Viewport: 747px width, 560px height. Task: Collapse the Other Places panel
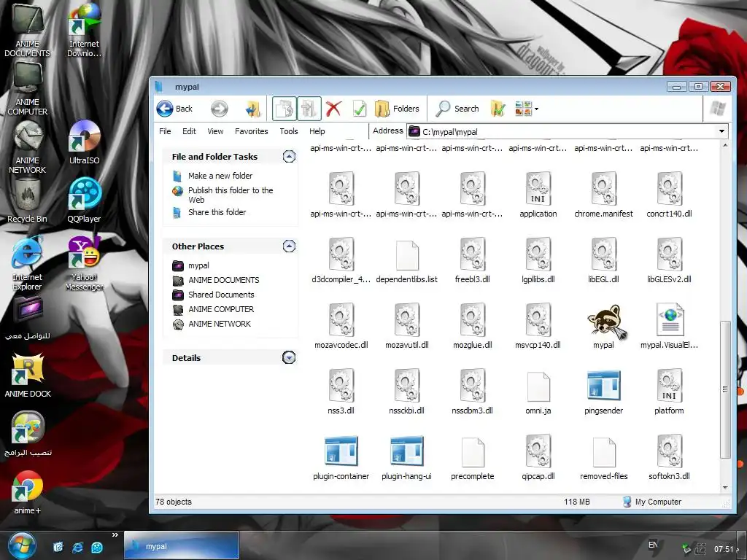point(289,246)
